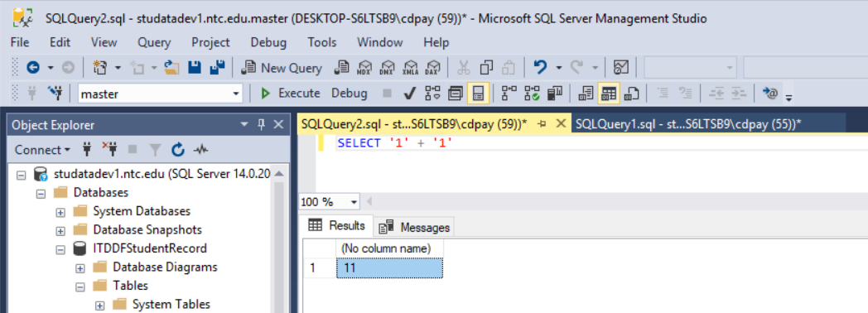The height and width of the screenshot is (313, 868).
Task: Select the Results tab
Action: coord(336,225)
